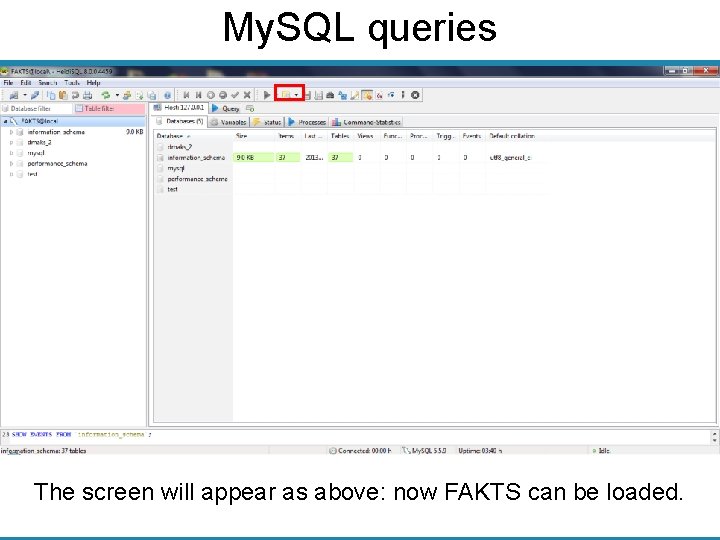Click the Uptime status bar entry
This screenshot has height=540, width=720.
[x=480, y=451]
